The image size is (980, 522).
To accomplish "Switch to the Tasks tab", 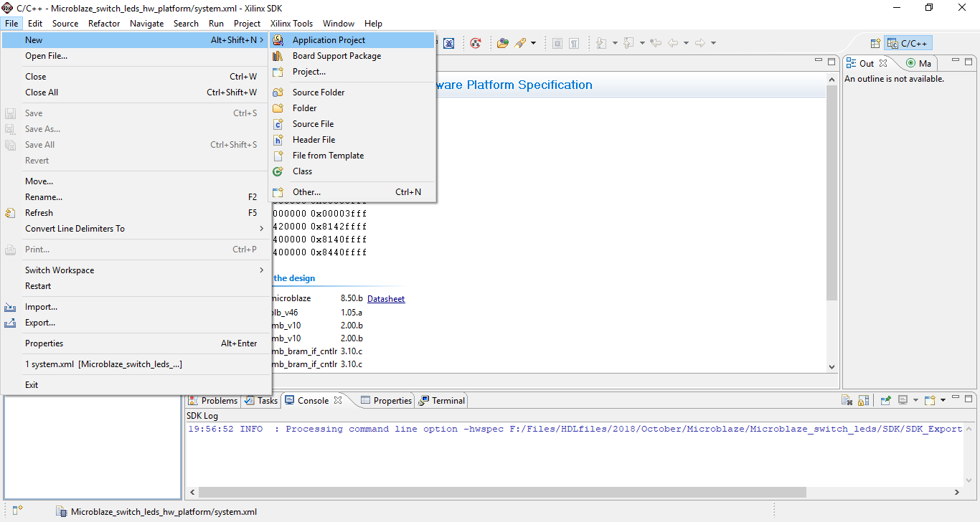I will [x=262, y=401].
